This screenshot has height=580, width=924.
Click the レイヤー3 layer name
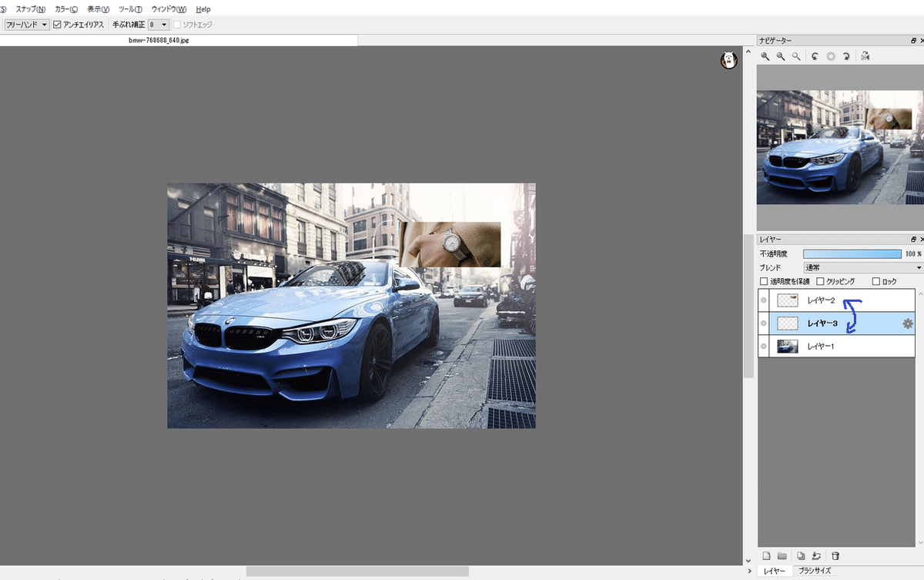click(822, 324)
